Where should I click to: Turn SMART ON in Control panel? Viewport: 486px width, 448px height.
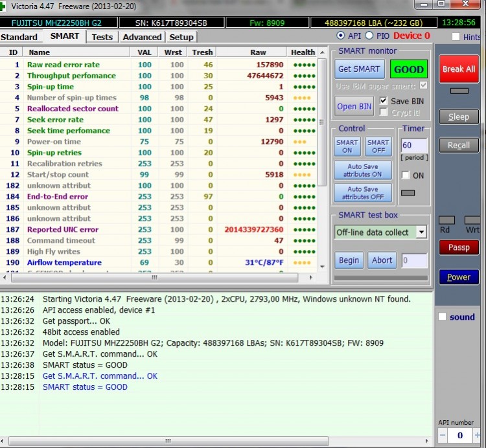point(347,146)
